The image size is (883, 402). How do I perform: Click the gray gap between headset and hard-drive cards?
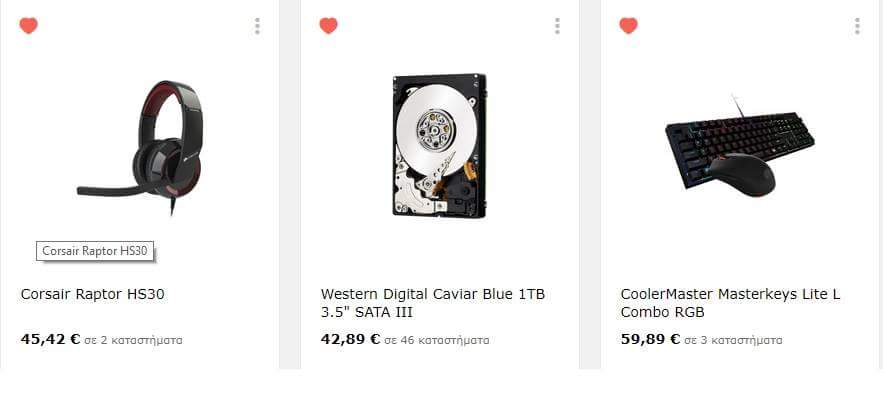pos(289,184)
